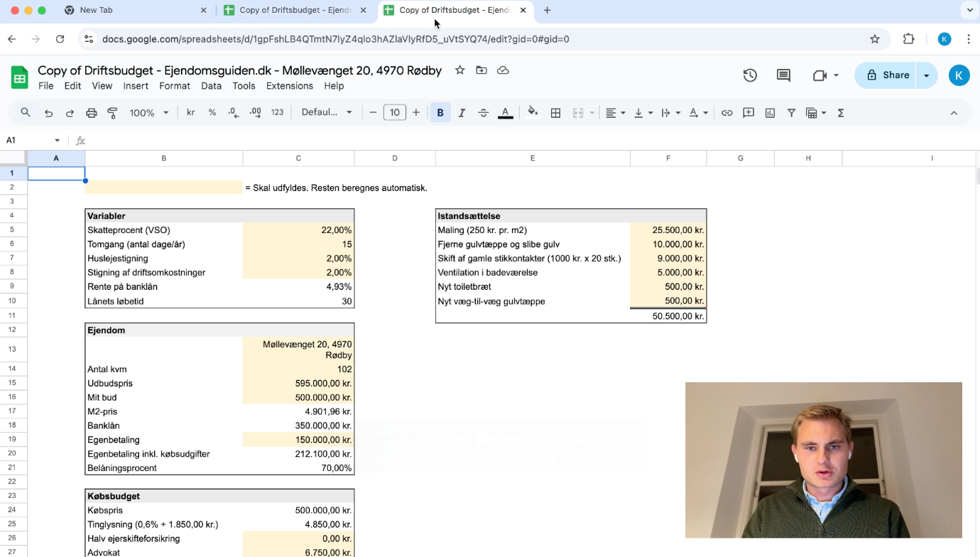Insert a chart from the toolbar
This screenshot has height=557, width=980.
770,113
